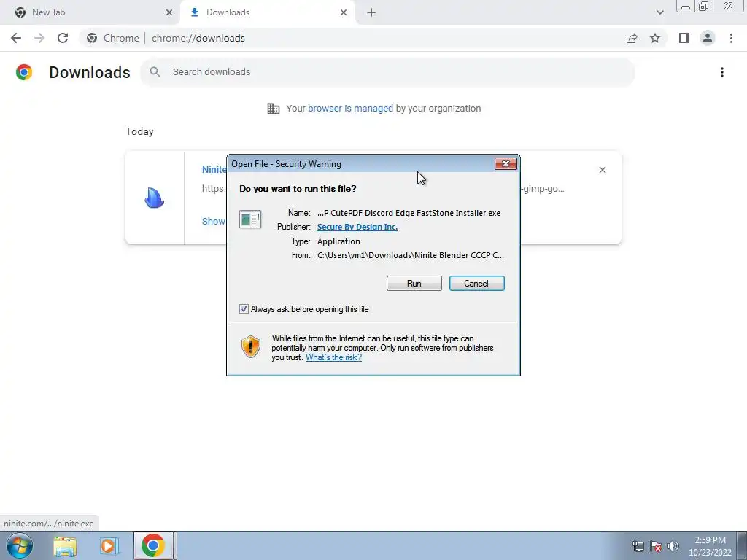This screenshot has height=560, width=747.
Task: Go forward with the browser forward arrow
Action: pos(39,38)
